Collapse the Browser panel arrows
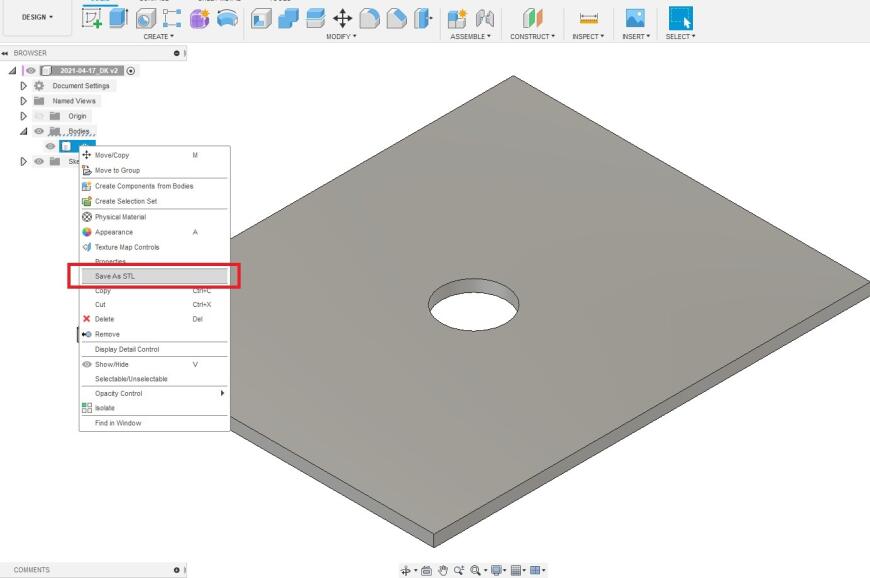Viewport: 870px width, 578px height. pos(4,53)
